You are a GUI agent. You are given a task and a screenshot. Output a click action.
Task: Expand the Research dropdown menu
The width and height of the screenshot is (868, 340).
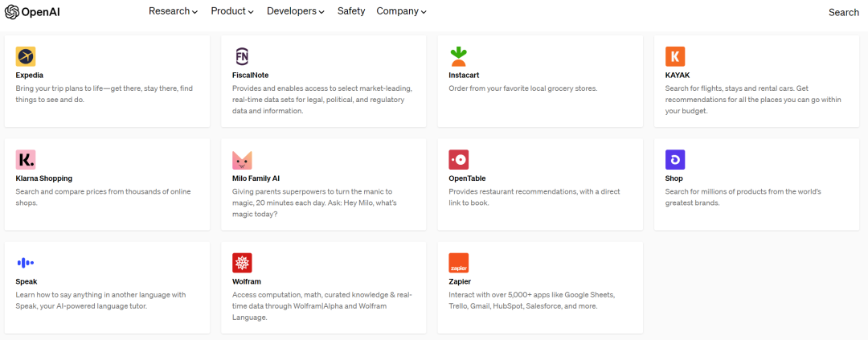[173, 11]
